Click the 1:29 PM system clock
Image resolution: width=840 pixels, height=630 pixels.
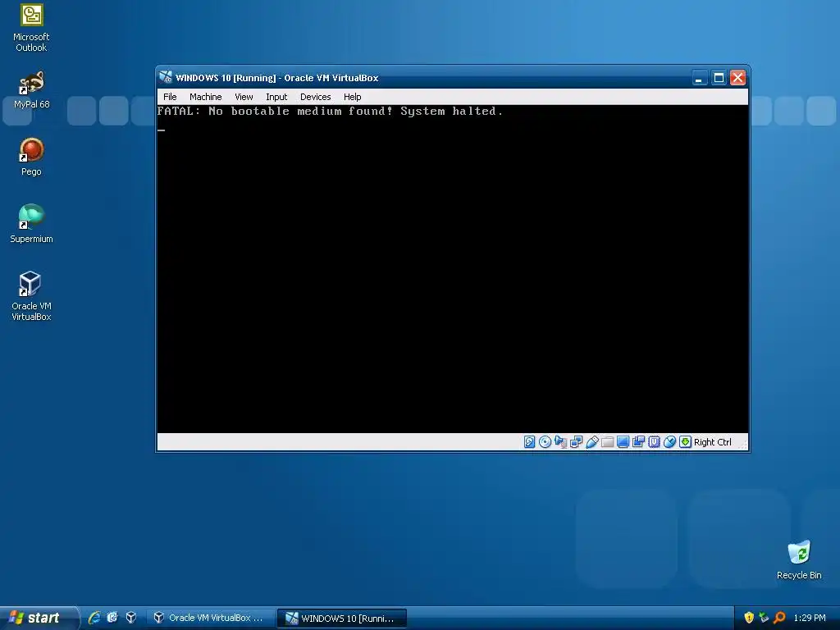click(810, 618)
